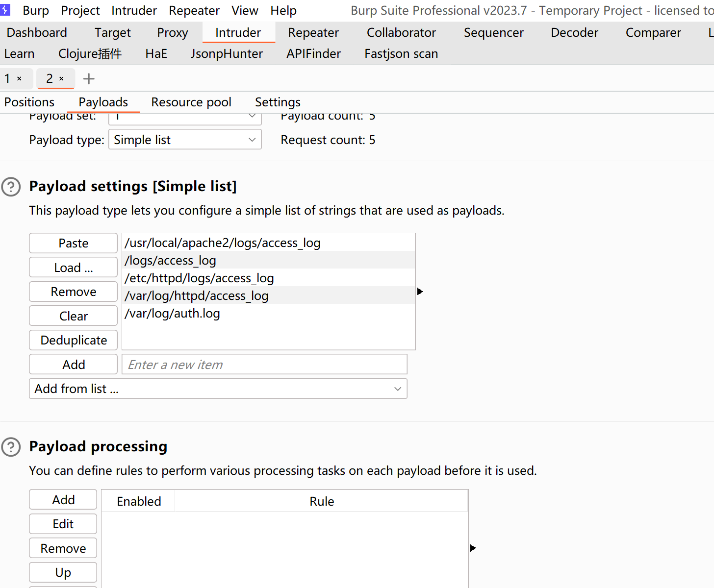This screenshot has width=714, height=588.
Task: Select the Payloads sub-tab
Action: pos(103,102)
